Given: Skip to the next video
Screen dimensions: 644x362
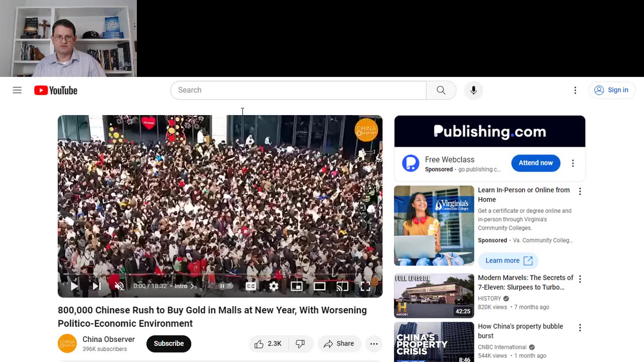Looking at the screenshot, I should pos(97,286).
